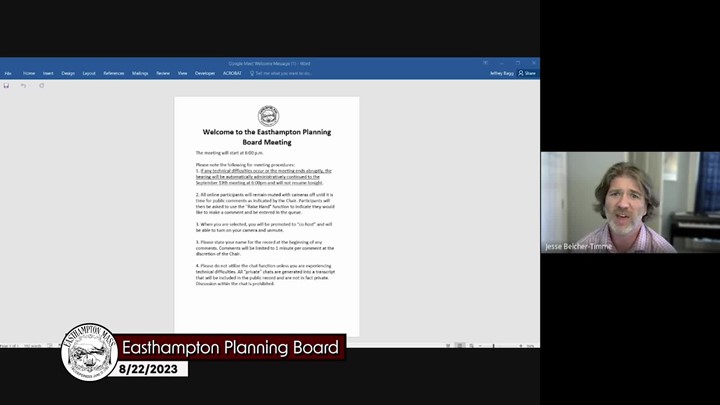Select Read Mode view icon in status bar
Image resolution: width=720 pixels, height=405 pixels.
[448, 345]
